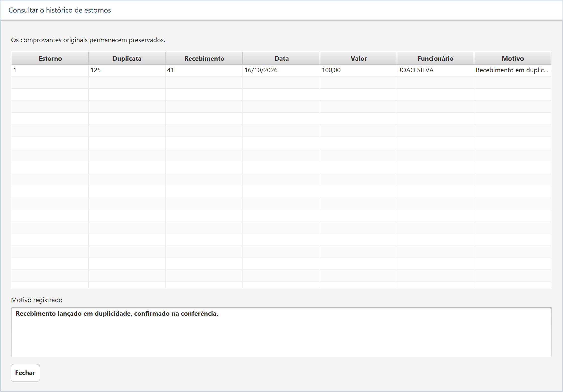Click the Fechar button
The image size is (563, 392).
(x=25, y=373)
